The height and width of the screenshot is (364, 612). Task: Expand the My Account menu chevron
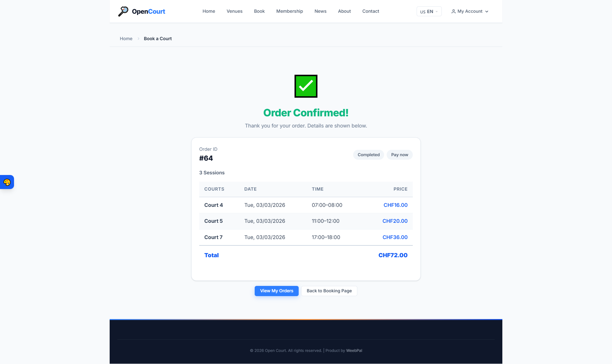click(487, 11)
